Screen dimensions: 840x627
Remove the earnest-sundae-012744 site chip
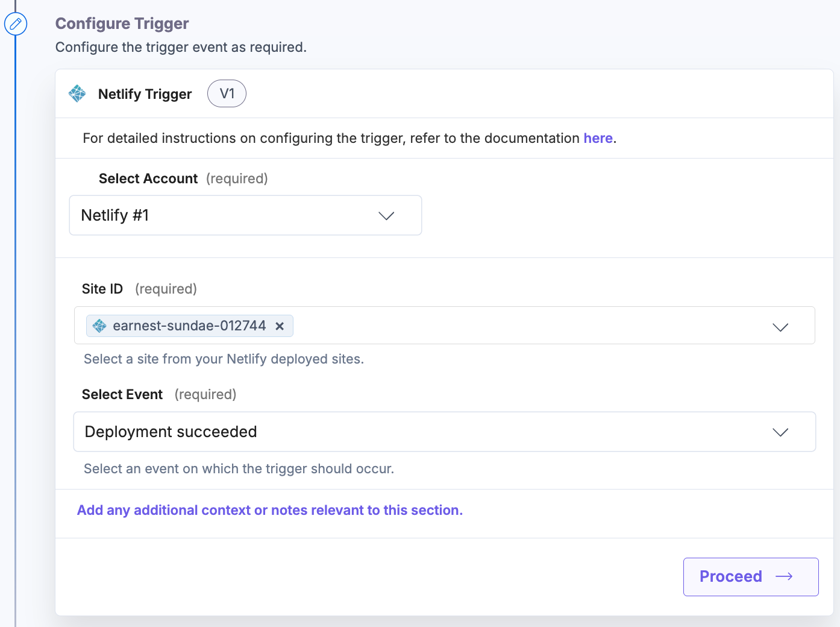(280, 326)
